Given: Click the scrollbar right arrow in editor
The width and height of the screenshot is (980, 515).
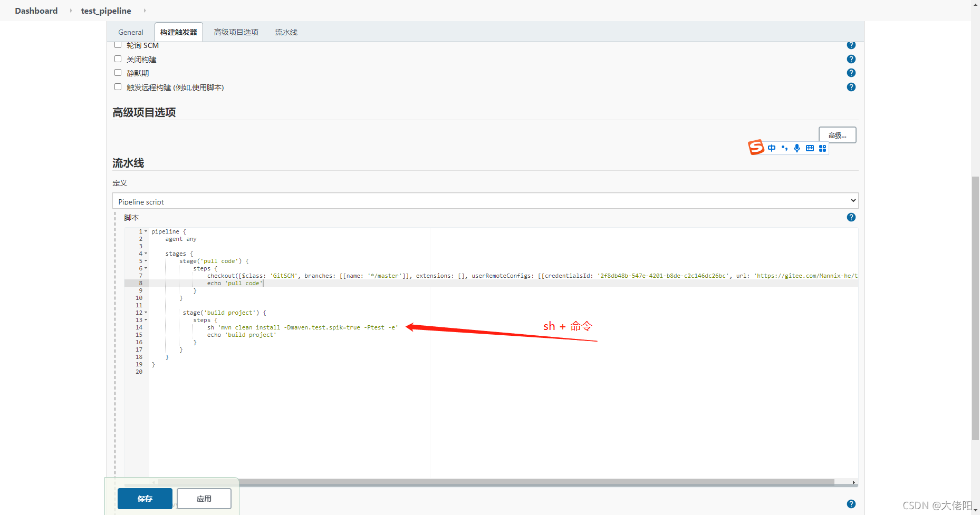Looking at the screenshot, I should click(x=853, y=482).
